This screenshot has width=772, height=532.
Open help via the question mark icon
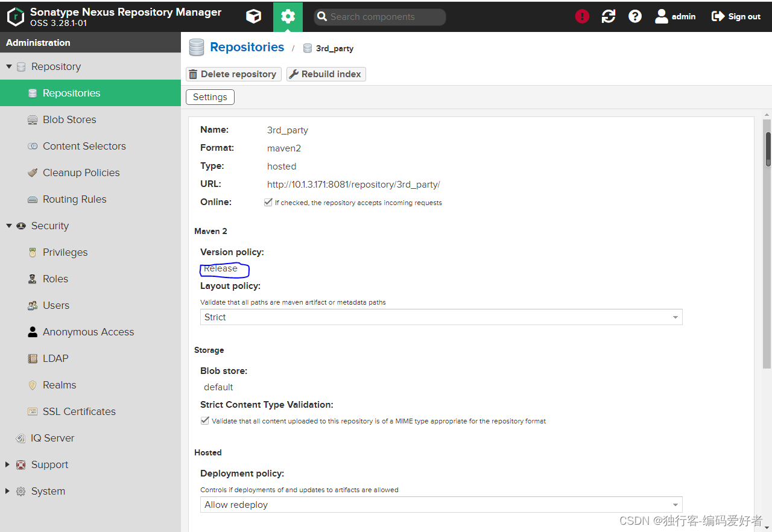[x=634, y=16]
